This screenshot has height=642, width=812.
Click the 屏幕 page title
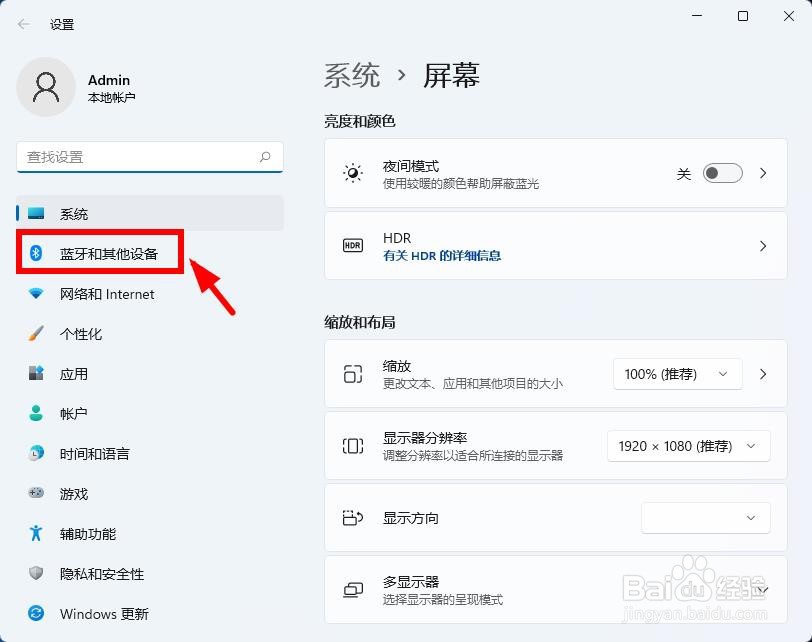pos(451,75)
